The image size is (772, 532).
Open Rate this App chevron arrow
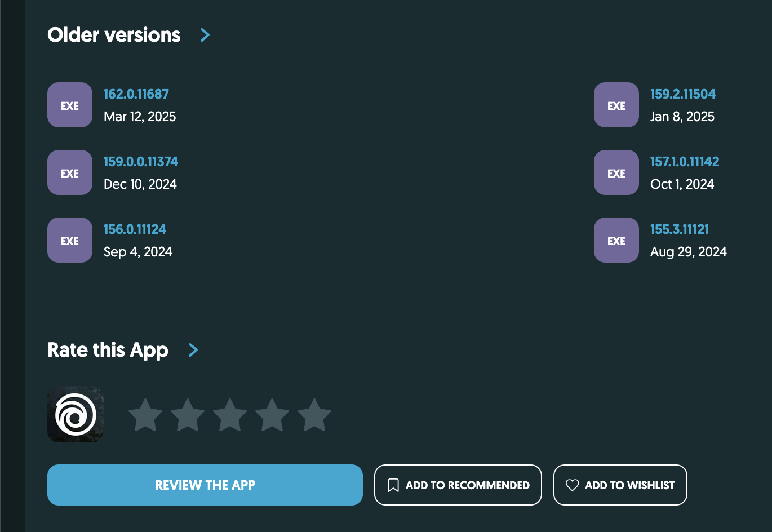click(x=193, y=350)
